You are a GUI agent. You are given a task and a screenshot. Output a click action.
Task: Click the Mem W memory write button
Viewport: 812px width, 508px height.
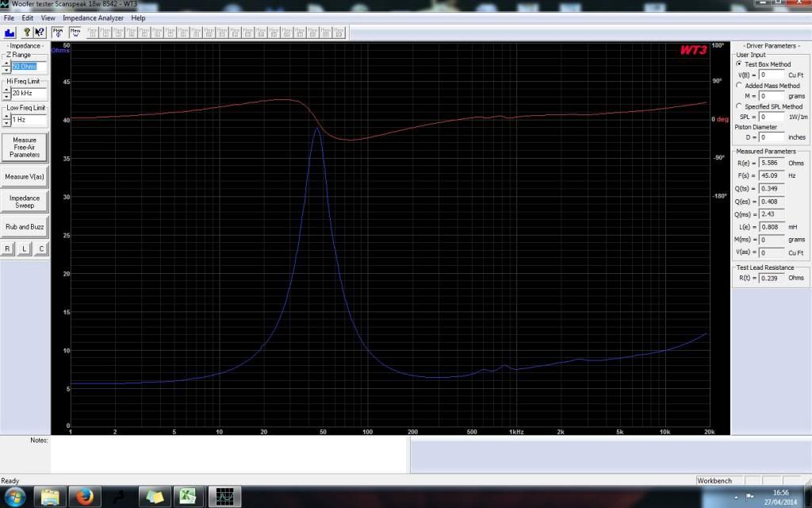click(75, 33)
